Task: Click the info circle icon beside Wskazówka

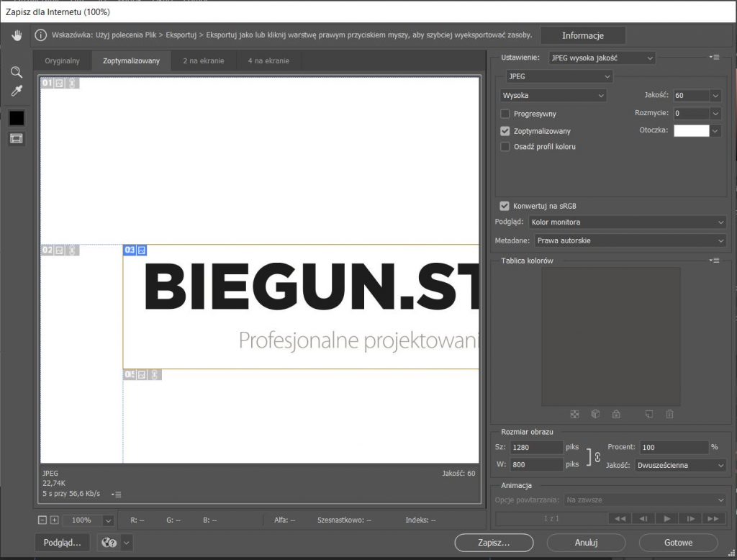Action: 41,35
